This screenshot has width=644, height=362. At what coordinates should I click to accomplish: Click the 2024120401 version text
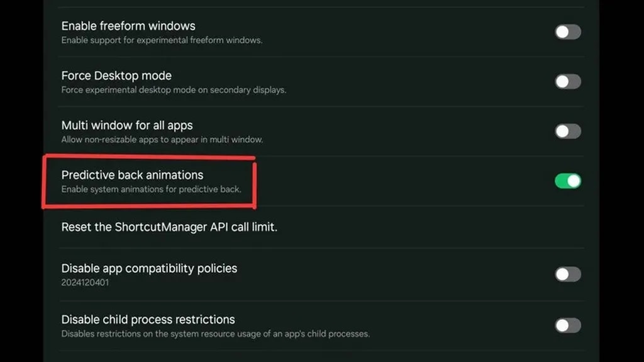[85, 283]
